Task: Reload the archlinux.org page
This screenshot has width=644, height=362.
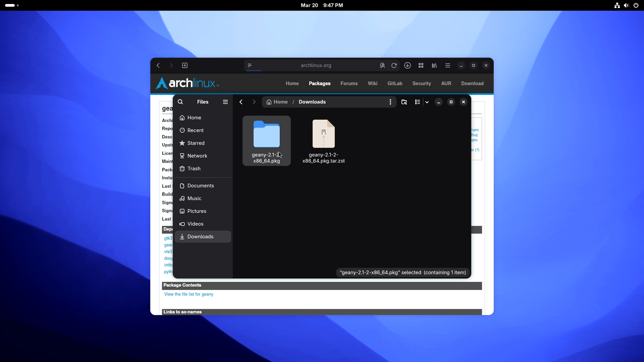Action: click(x=394, y=65)
